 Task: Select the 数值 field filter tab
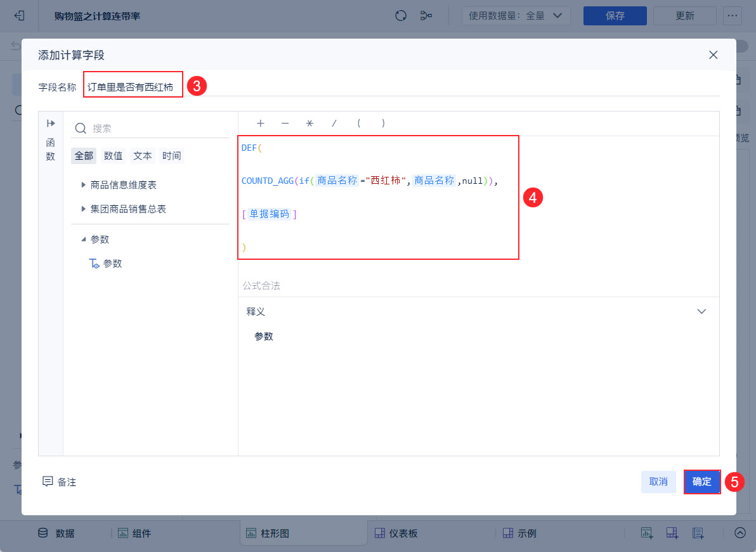point(114,155)
